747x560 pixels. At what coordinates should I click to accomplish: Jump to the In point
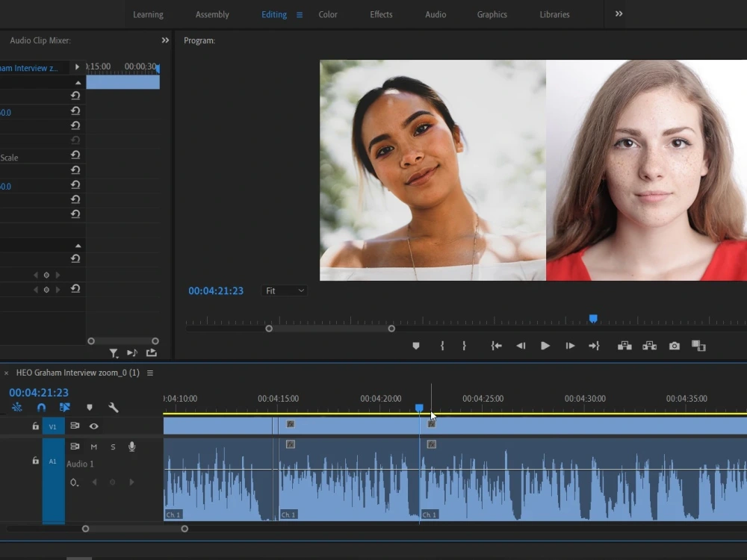(497, 346)
